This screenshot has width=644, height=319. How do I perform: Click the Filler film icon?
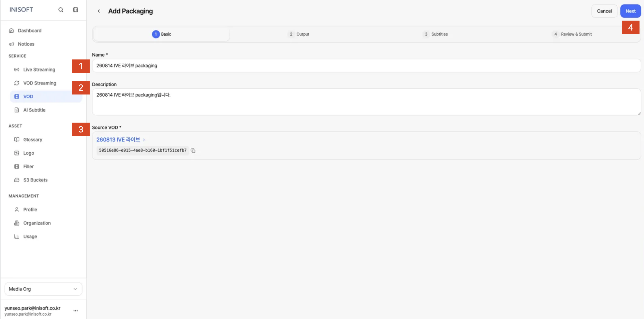click(17, 167)
